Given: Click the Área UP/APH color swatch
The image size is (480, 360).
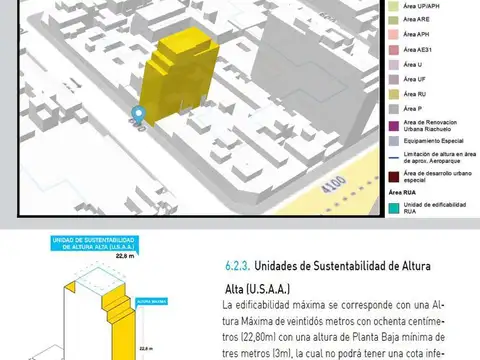Looking at the screenshot, I should coord(394,6).
